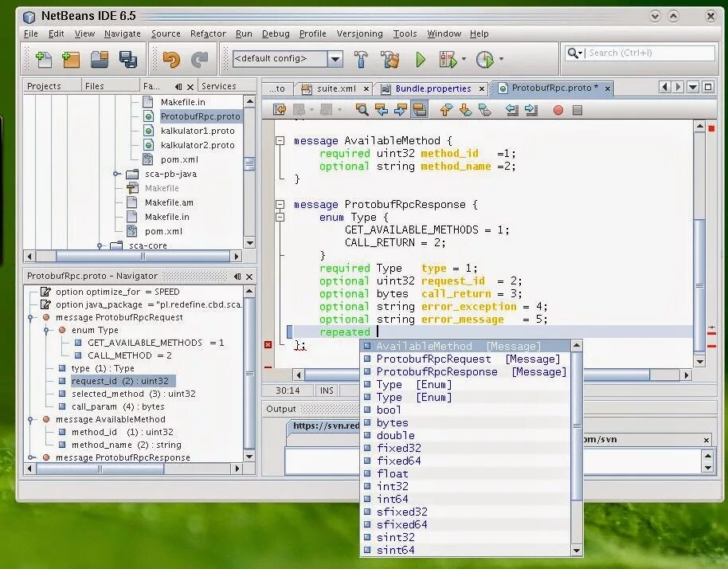Click the Build Main Project hammer icon
Image resolution: width=728 pixels, height=569 pixels.
pos(361,60)
